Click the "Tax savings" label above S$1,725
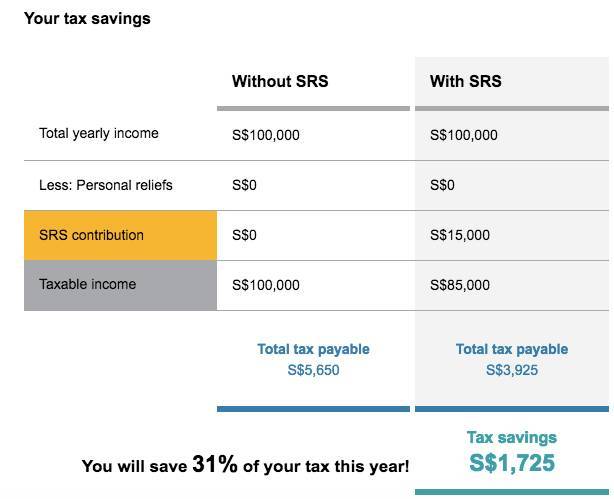Image resolution: width=614 pixels, height=499 pixels. tap(512, 437)
